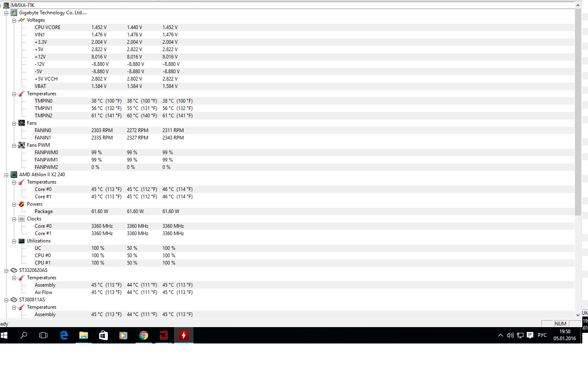
Task: Open the Windows Start menu
Action: (x=4, y=335)
